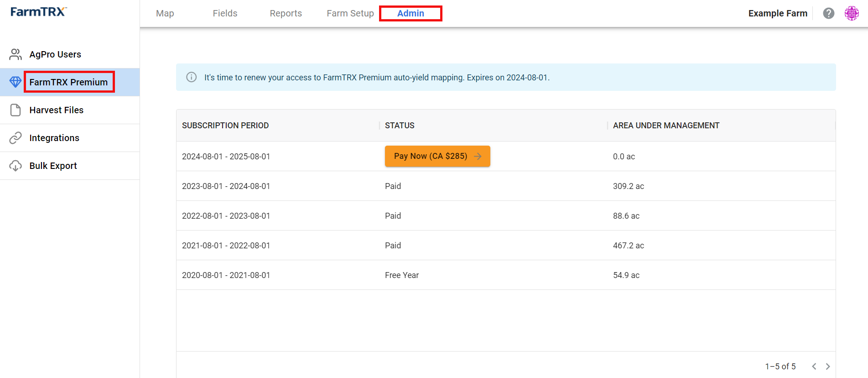This screenshot has height=378, width=868.
Task: Click the 309.2 ac area cell
Action: pyautogui.click(x=628, y=186)
